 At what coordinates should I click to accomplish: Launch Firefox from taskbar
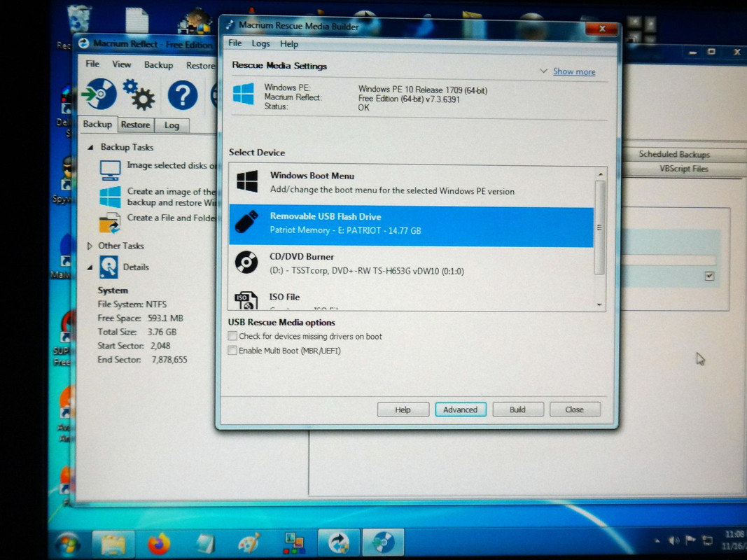click(x=159, y=544)
